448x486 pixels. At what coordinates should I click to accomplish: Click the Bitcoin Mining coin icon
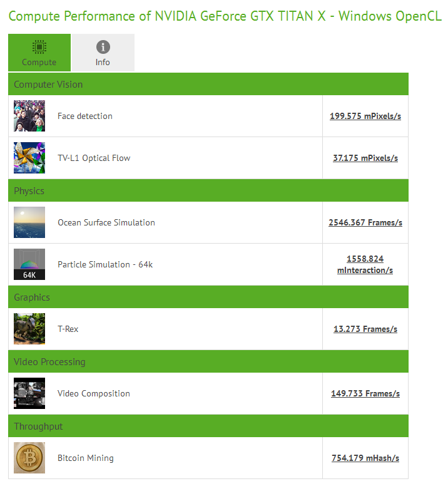29,458
